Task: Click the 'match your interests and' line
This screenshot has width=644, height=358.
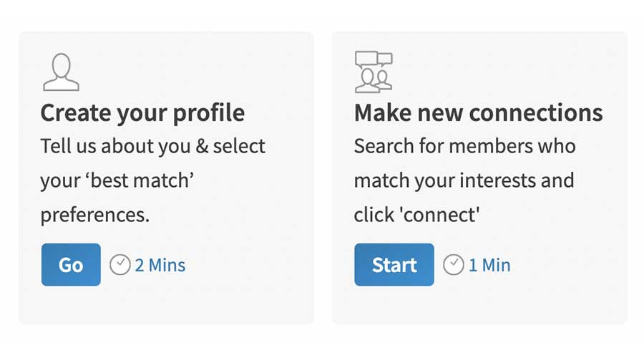Action: coord(464,180)
